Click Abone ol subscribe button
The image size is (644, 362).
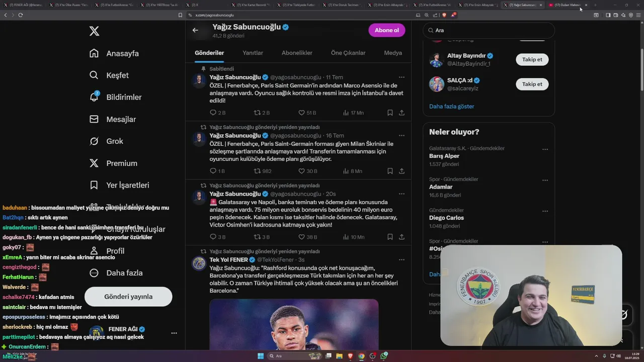coord(386,30)
